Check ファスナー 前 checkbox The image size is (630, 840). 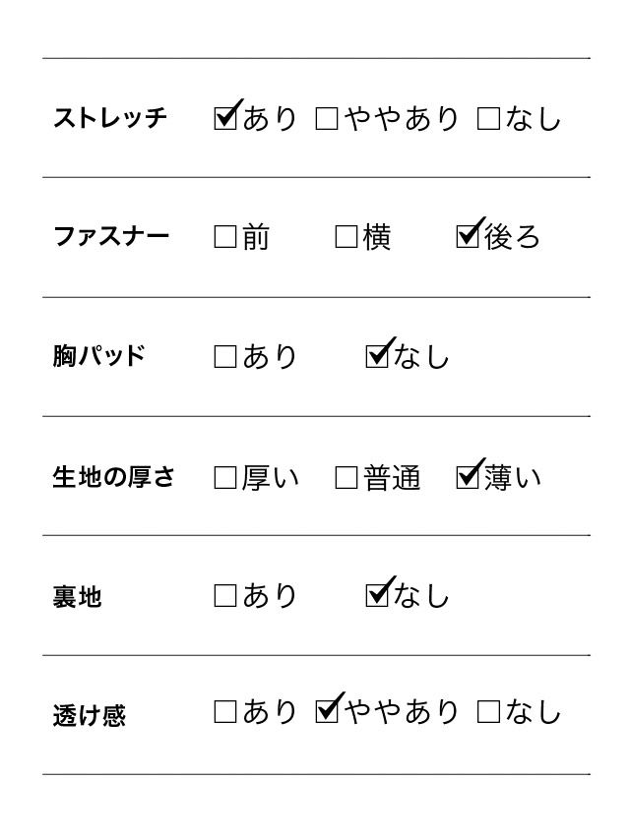pos(225,238)
